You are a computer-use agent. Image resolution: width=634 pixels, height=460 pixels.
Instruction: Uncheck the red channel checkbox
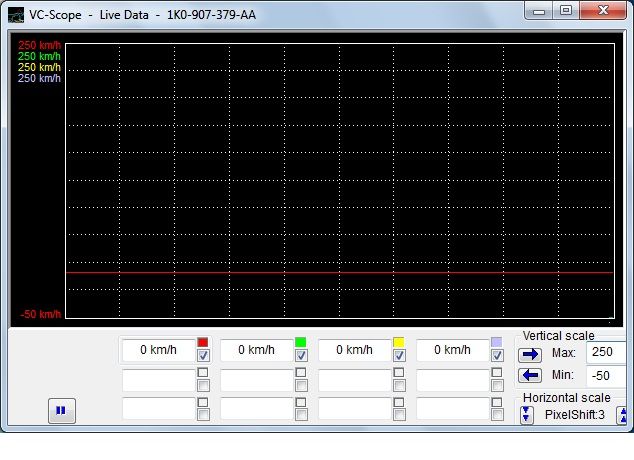coord(203,355)
